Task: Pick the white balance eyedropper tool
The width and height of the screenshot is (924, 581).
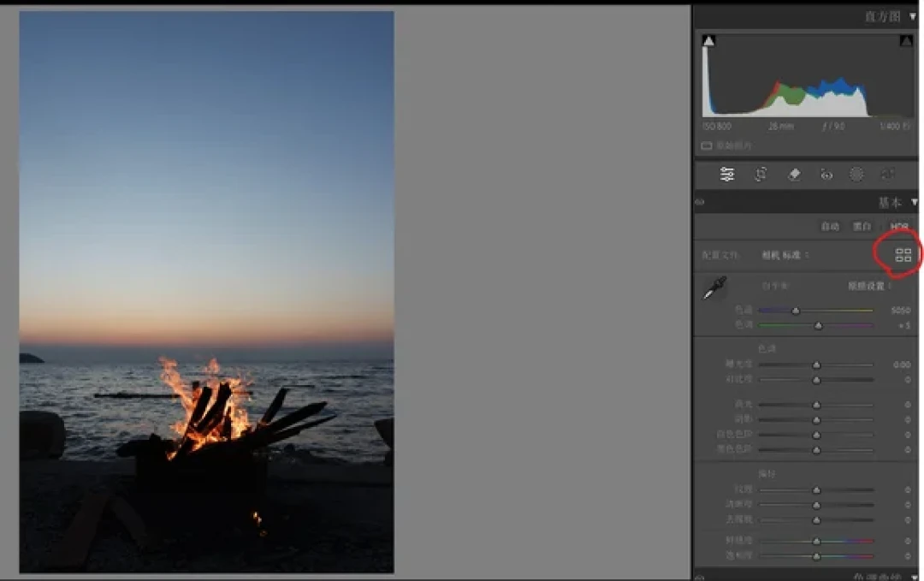Action: click(714, 288)
